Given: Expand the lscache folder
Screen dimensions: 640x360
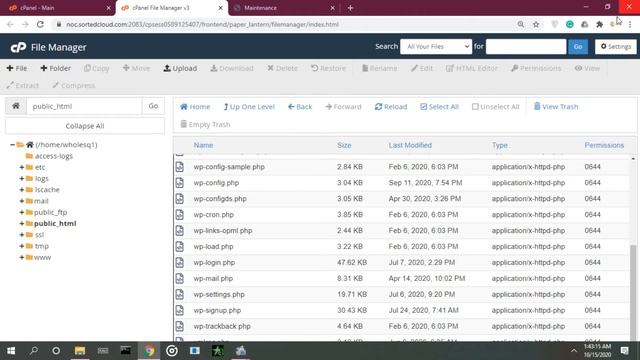Looking at the screenshot, I should tap(22, 190).
